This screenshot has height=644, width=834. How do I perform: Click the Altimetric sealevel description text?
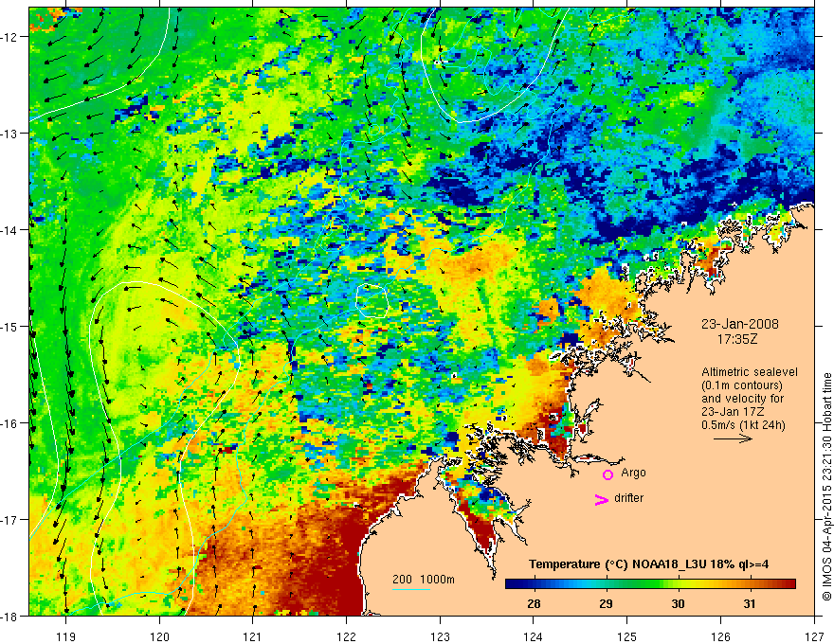[749, 399]
